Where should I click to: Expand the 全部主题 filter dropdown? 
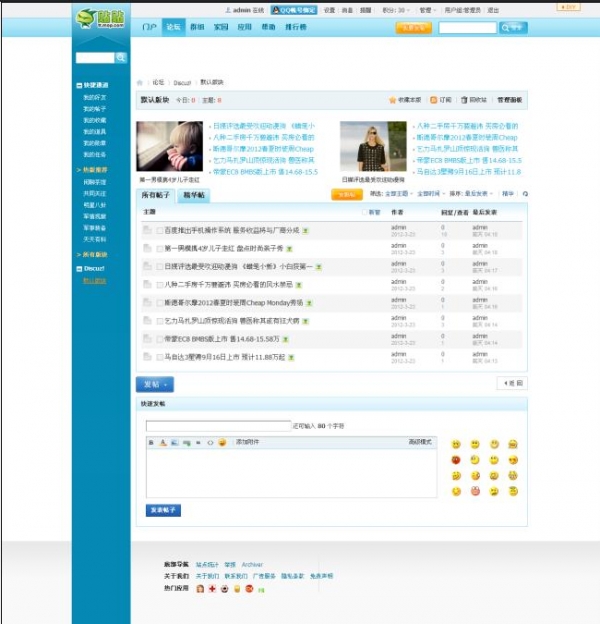pos(398,193)
